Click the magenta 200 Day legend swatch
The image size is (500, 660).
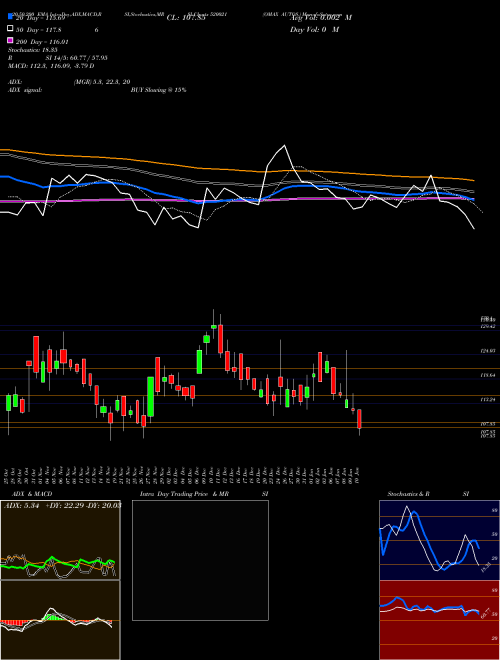click(10, 40)
